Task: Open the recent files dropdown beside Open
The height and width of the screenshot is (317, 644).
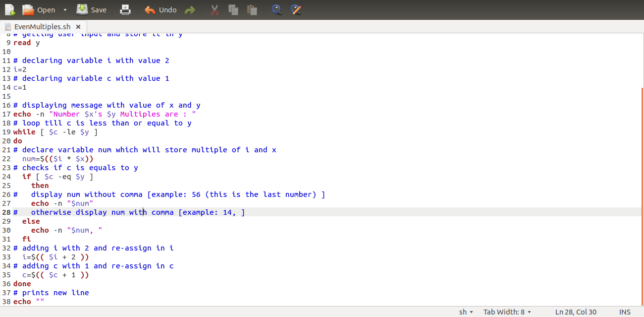Action: (64, 9)
